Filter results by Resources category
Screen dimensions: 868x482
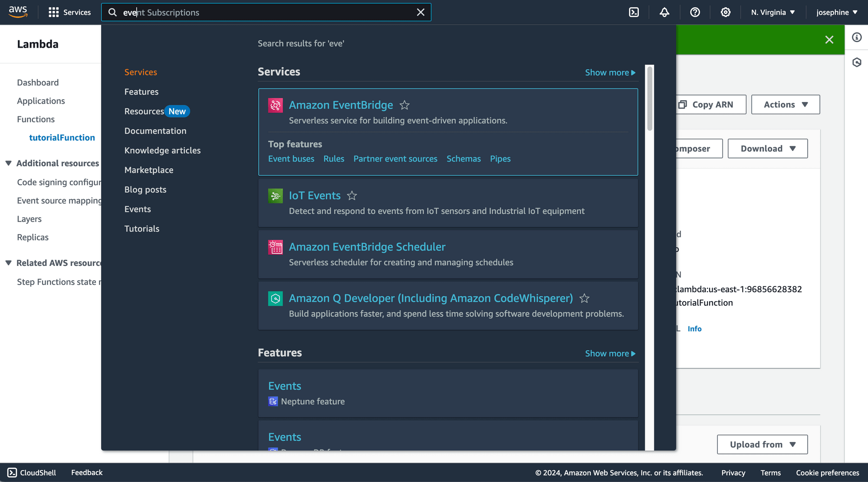click(x=144, y=111)
